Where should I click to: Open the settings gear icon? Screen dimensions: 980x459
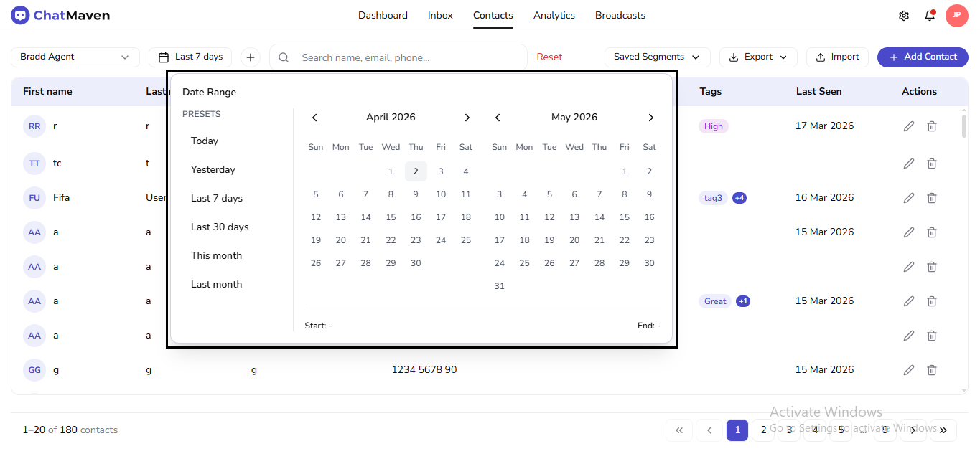click(903, 14)
